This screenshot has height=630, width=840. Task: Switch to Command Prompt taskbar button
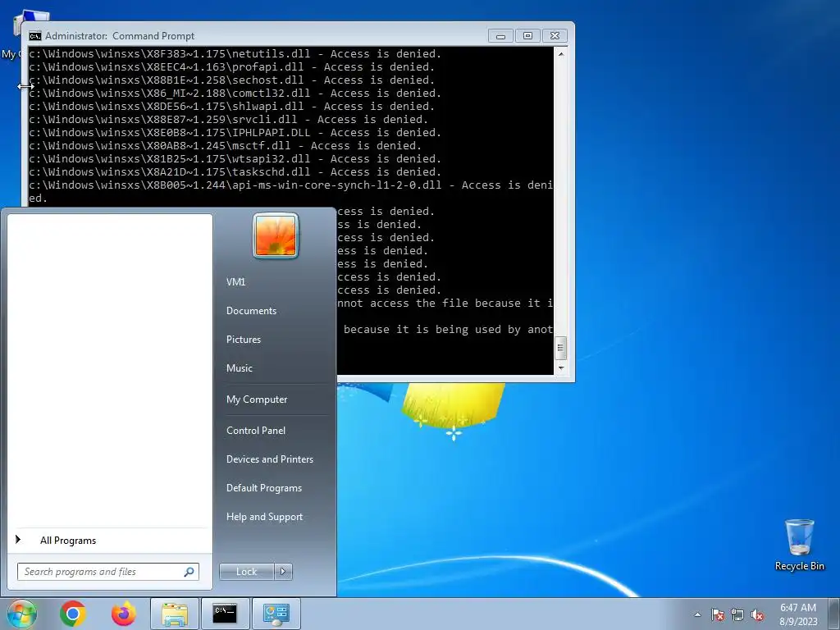pyautogui.click(x=225, y=614)
